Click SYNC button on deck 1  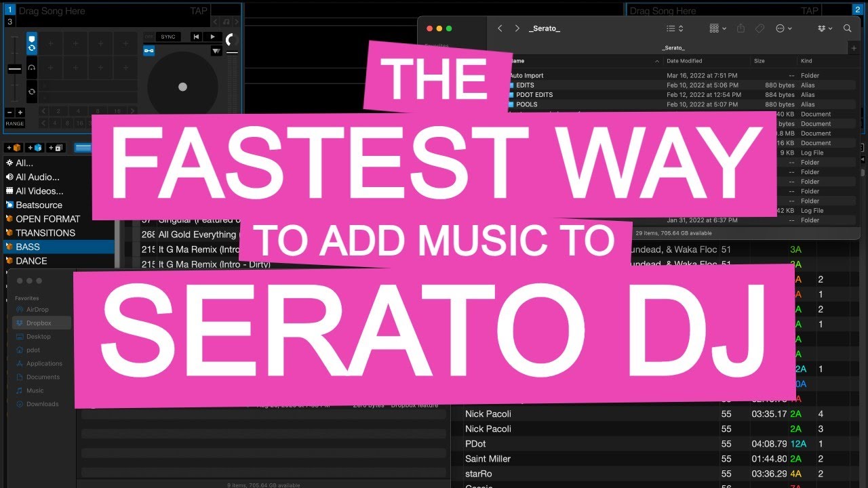(x=168, y=37)
